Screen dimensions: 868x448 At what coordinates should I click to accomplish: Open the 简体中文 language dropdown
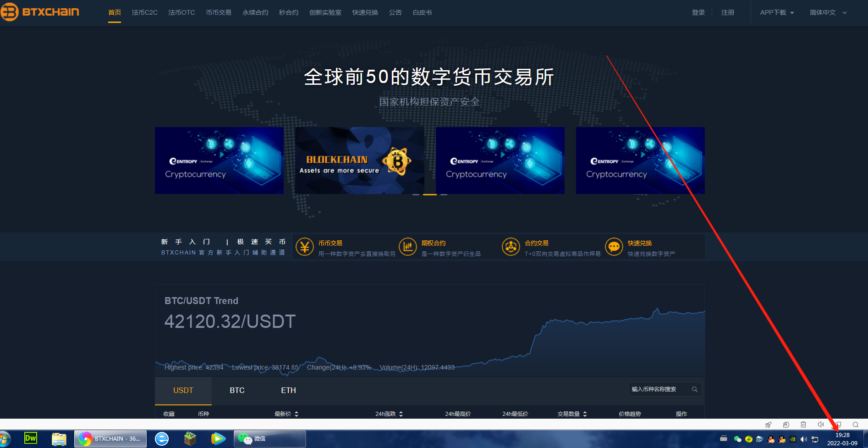click(x=828, y=12)
